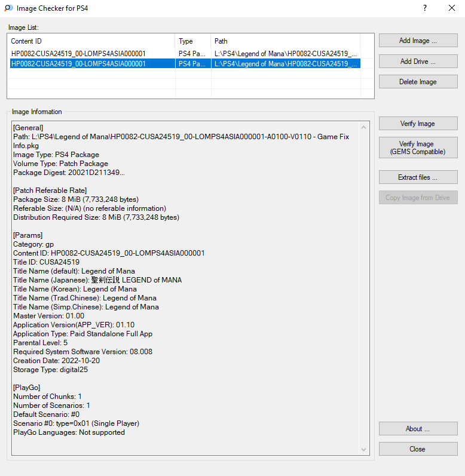Close the window with the X button
The width and height of the screenshot is (465, 476).
[452, 8]
